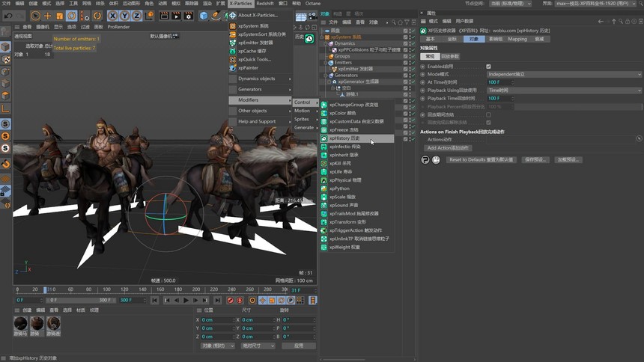
Task: Go to start of animation button
Action: coord(154,301)
